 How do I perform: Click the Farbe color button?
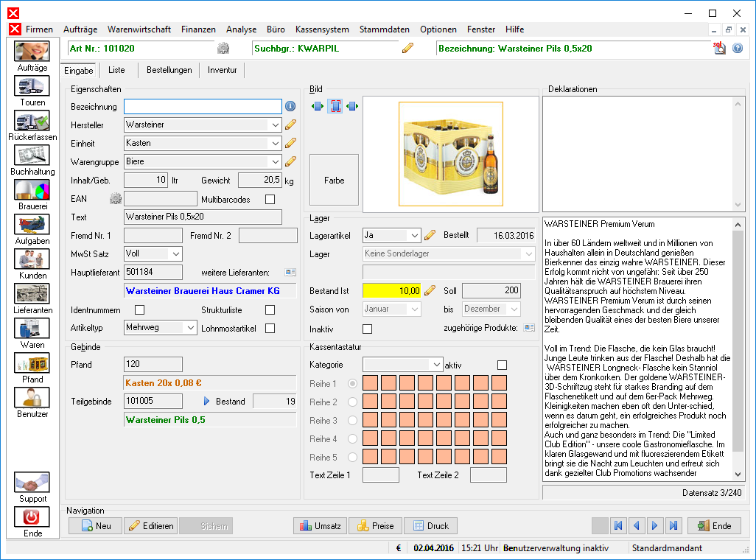point(334,180)
